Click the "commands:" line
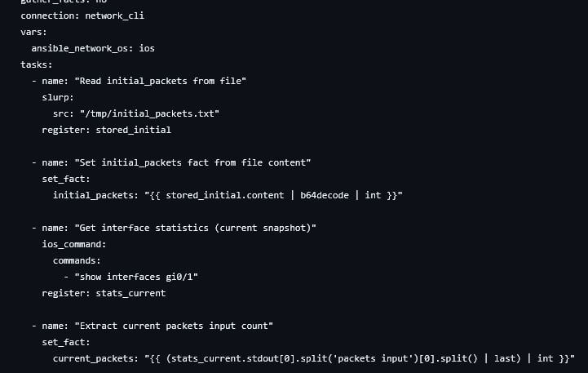 coord(77,260)
